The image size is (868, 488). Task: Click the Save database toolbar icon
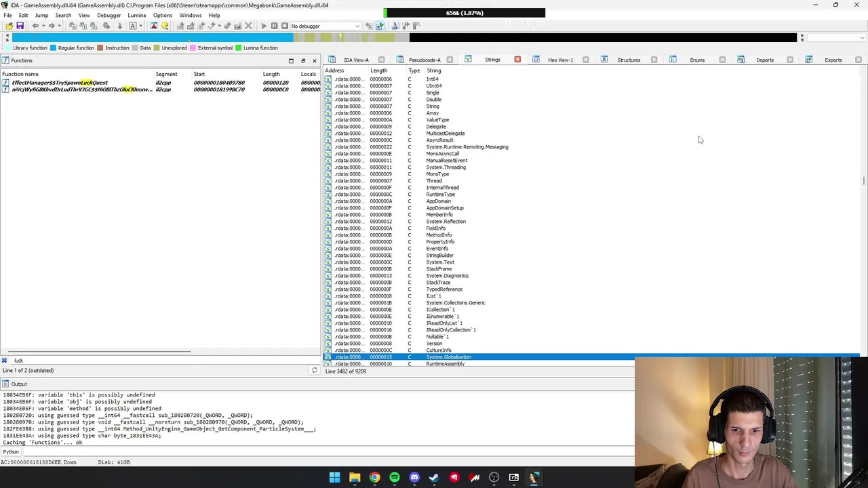pyautogui.click(x=20, y=26)
